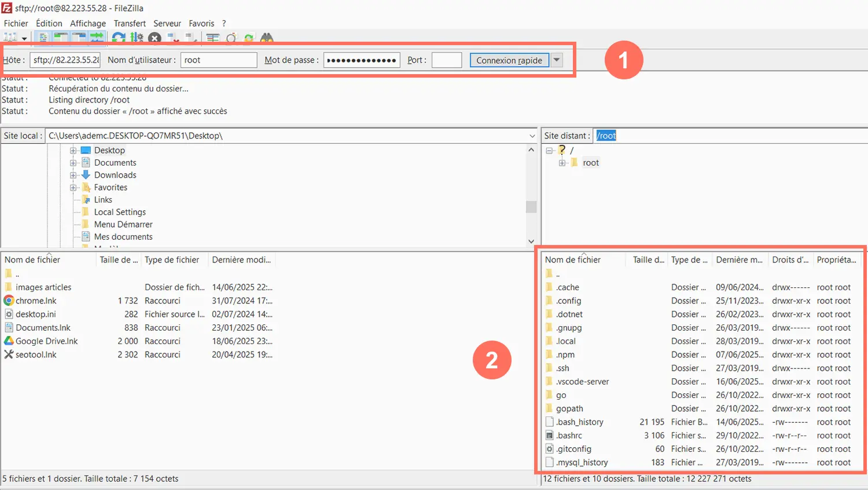Open the Connexion rapide history dropdown
868x490 pixels.
[557, 60]
